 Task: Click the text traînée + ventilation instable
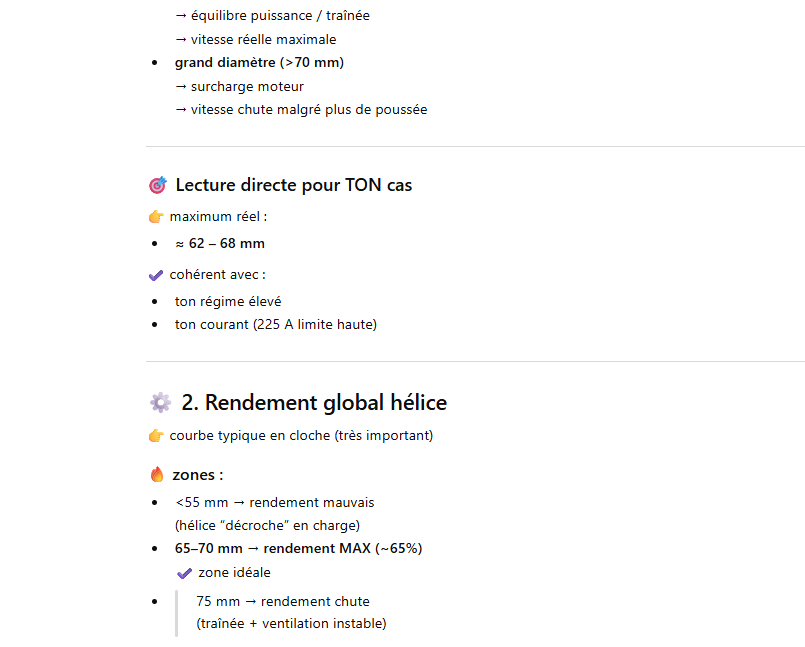291,624
